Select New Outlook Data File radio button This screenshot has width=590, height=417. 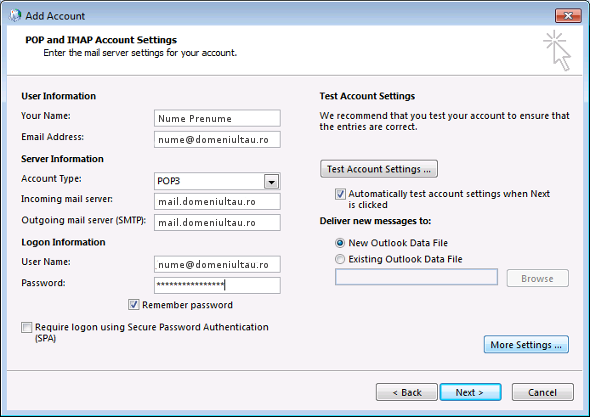[x=340, y=243]
